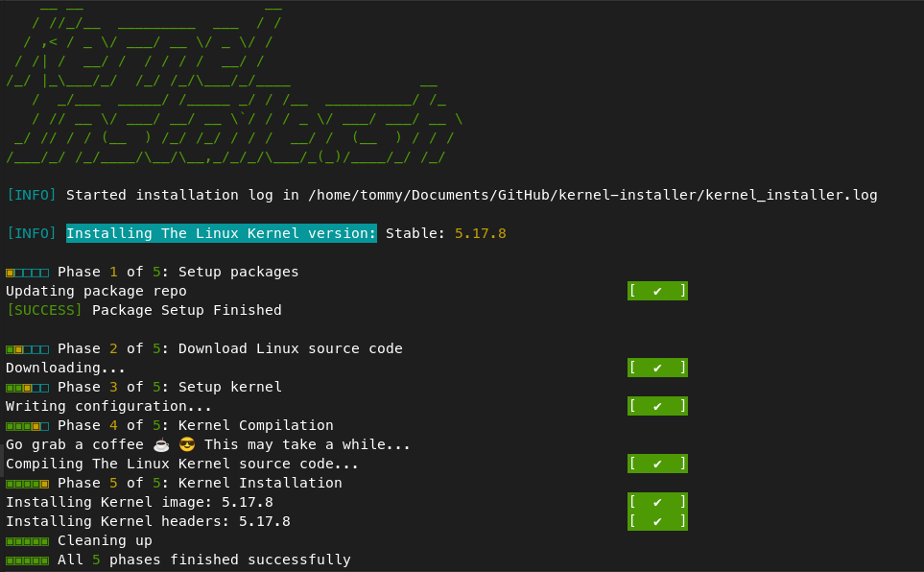
Task: Click checkmark box for Installing Kernel headers
Action: pyautogui.click(x=657, y=521)
